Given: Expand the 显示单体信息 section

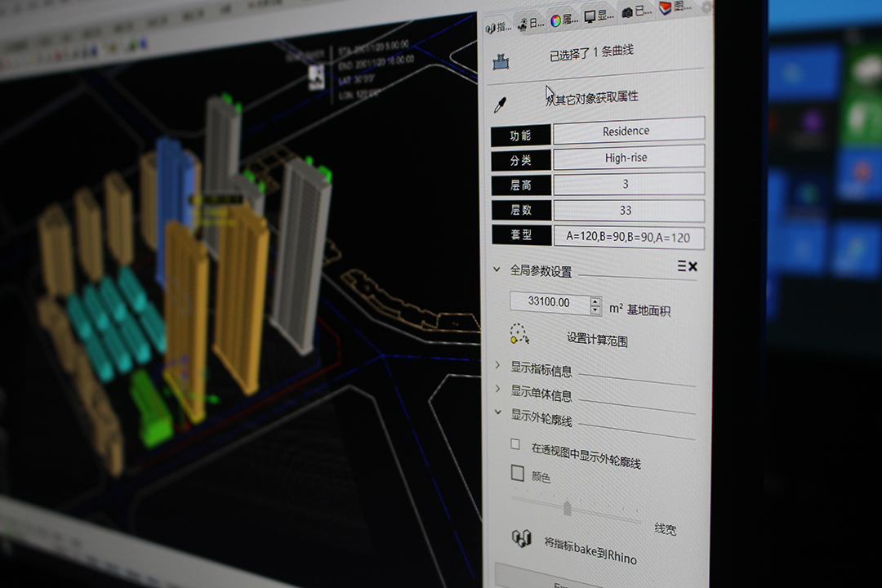Looking at the screenshot, I should (498, 389).
